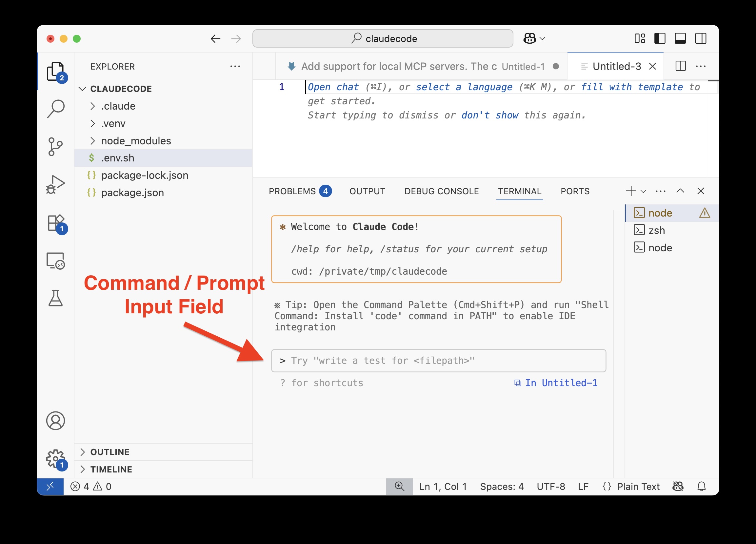
Task: Create a new terminal with plus icon
Action: [x=630, y=191]
